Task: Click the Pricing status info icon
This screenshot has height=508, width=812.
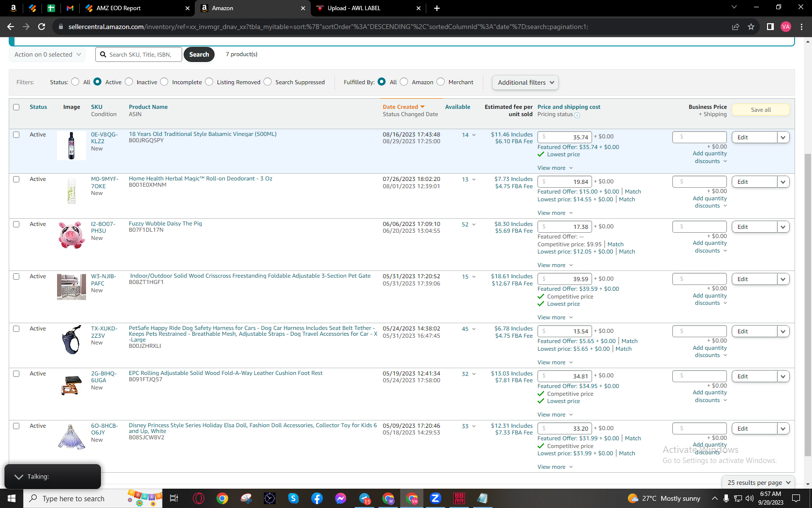Action: [x=577, y=115]
